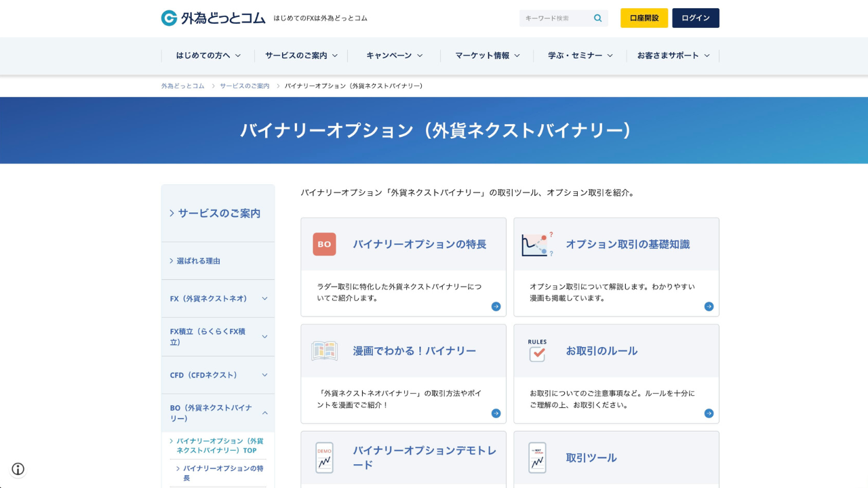This screenshot has height=488, width=868.
Task: Click the text オプション取引について解説します description
Action: click(612, 292)
